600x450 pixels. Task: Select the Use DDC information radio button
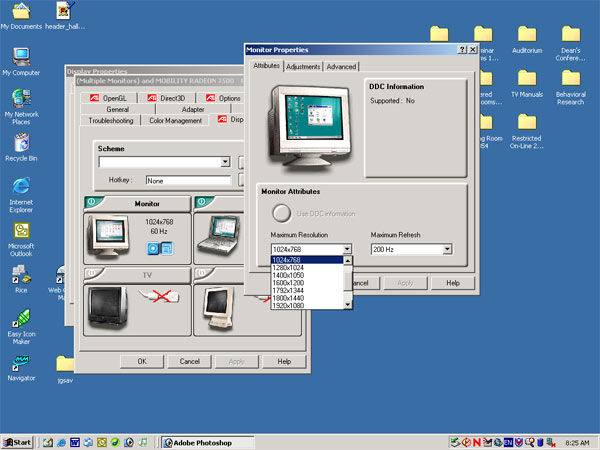[282, 213]
